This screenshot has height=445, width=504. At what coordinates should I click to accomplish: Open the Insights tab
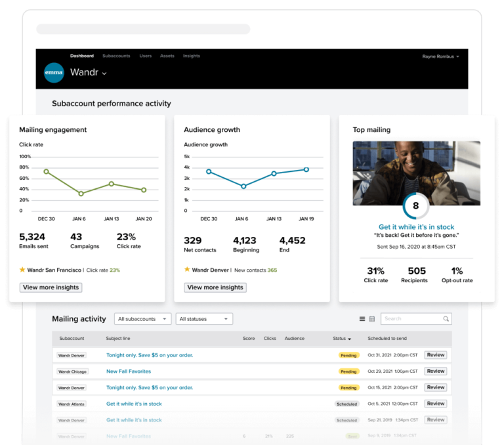click(x=192, y=56)
